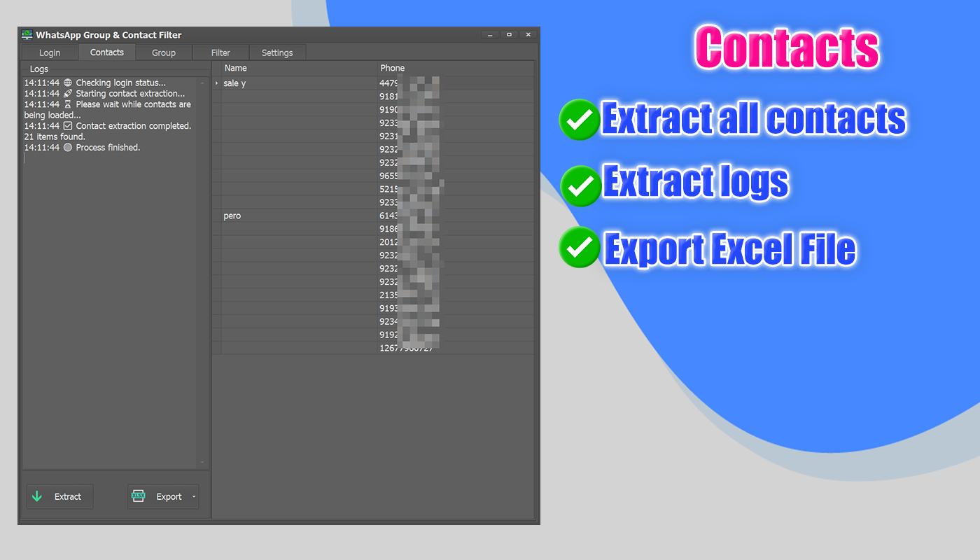Click the phone number starting with 9186

pyautogui.click(x=455, y=229)
